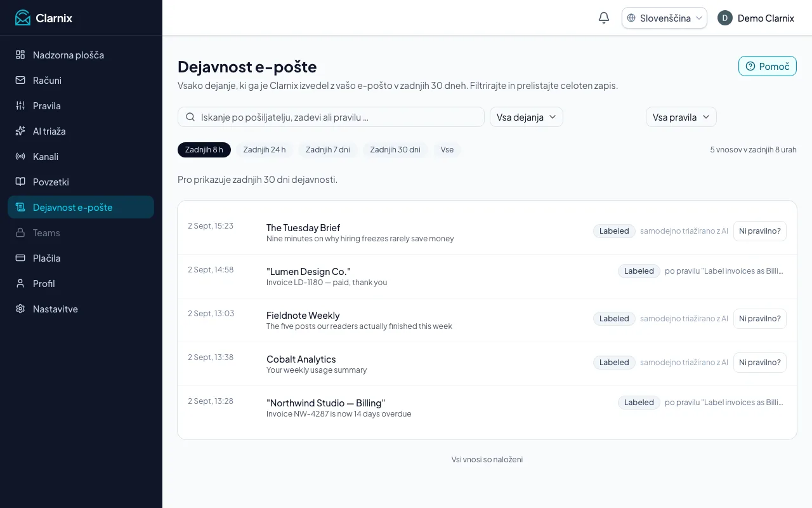Click Ni pravilno? for The Tuesday Brief
812x508 pixels.
tap(760, 231)
